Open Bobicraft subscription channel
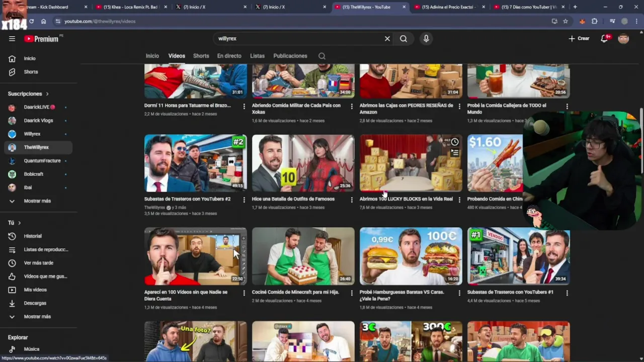This screenshot has width=644, height=362. (38, 174)
